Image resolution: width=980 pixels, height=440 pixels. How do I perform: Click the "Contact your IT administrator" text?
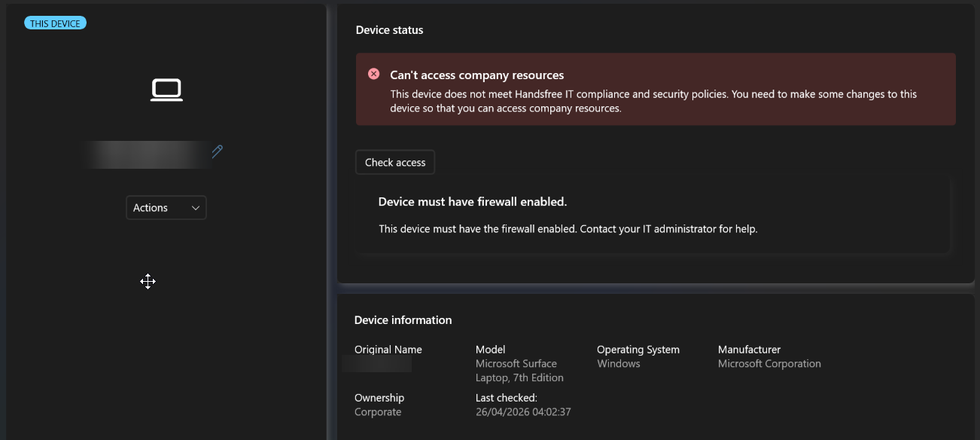click(x=668, y=229)
